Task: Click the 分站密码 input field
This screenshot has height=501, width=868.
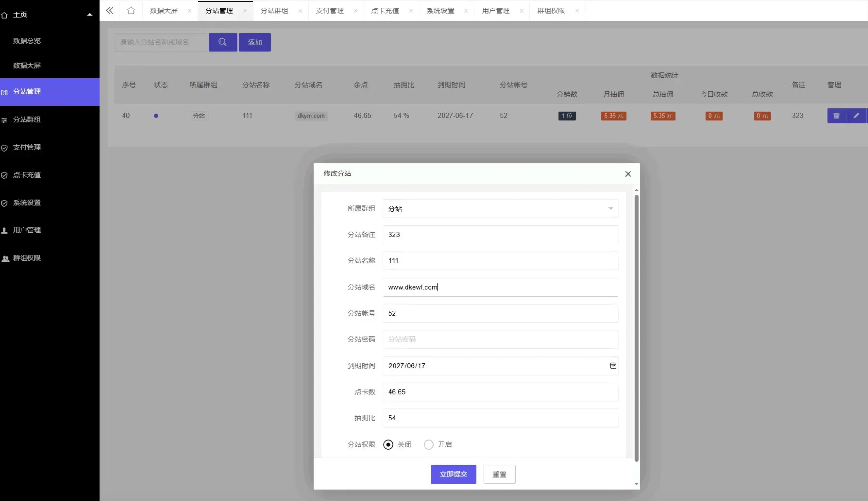Action: click(500, 339)
